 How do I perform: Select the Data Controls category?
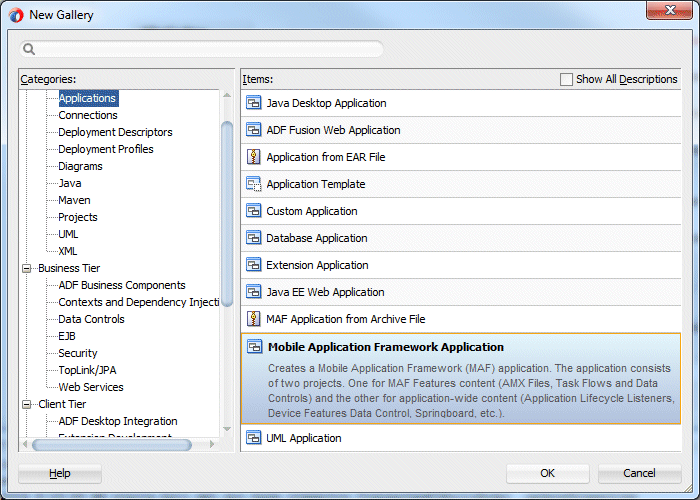tap(92, 319)
